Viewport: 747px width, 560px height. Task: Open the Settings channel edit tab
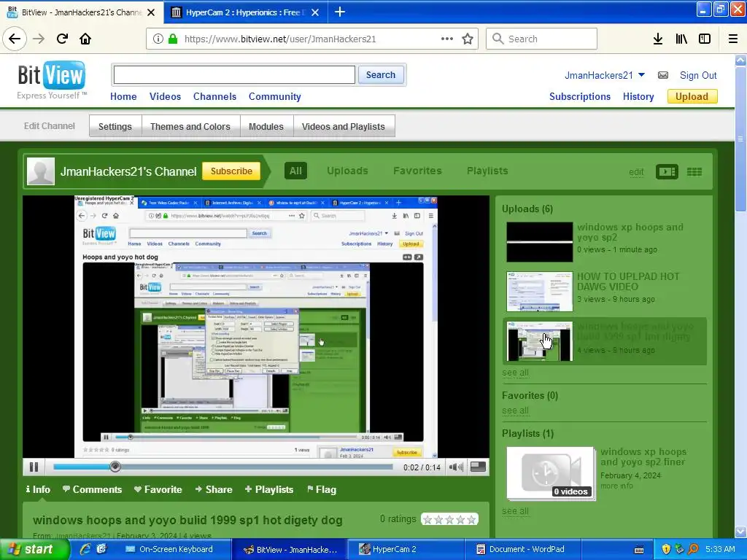[115, 127]
